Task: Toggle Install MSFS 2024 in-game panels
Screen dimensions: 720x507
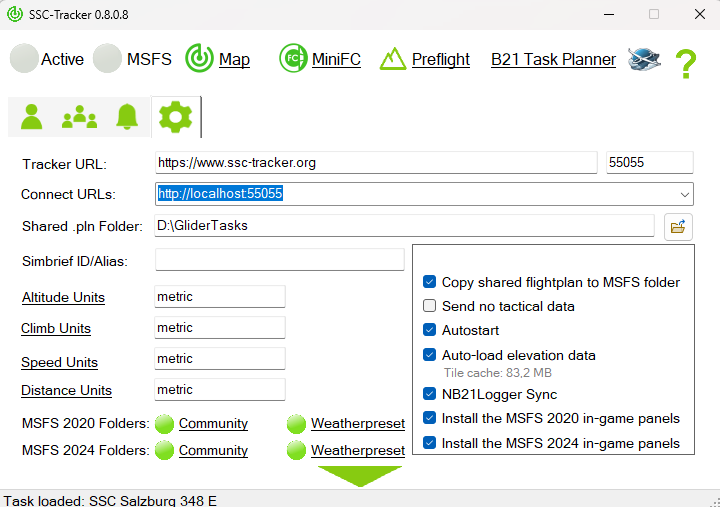Action: click(x=429, y=443)
